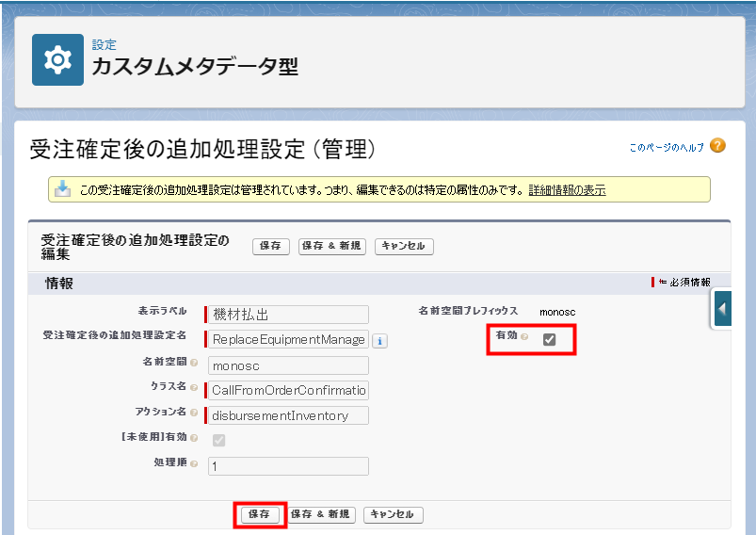This screenshot has height=535, width=756.
Task: Click the bottom 保存 button
Action: (x=259, y=514)
